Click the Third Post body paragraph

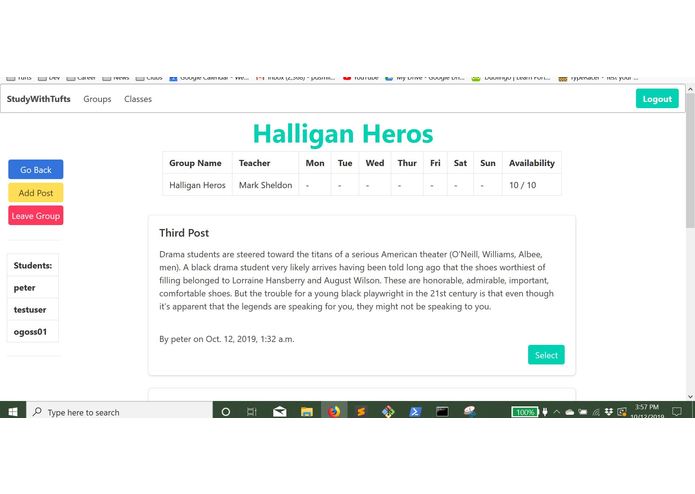tap(357, 280)
